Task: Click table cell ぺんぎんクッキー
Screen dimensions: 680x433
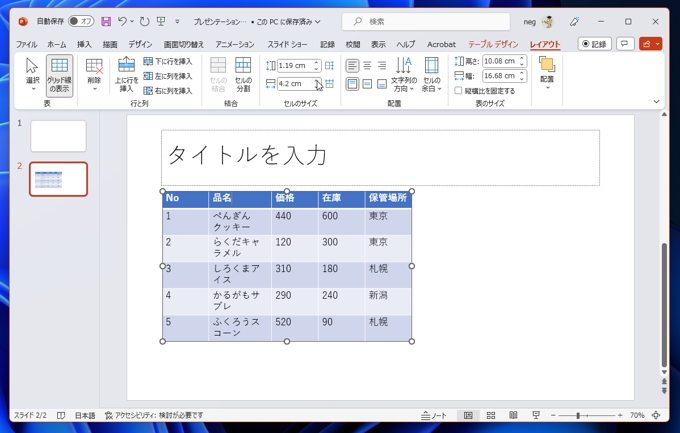Action: coord(240,221)
